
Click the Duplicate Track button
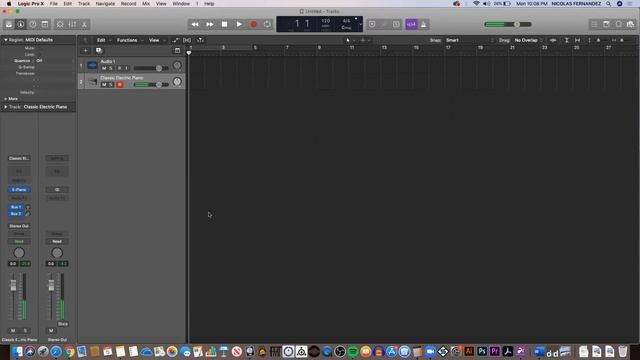(99, 51)
